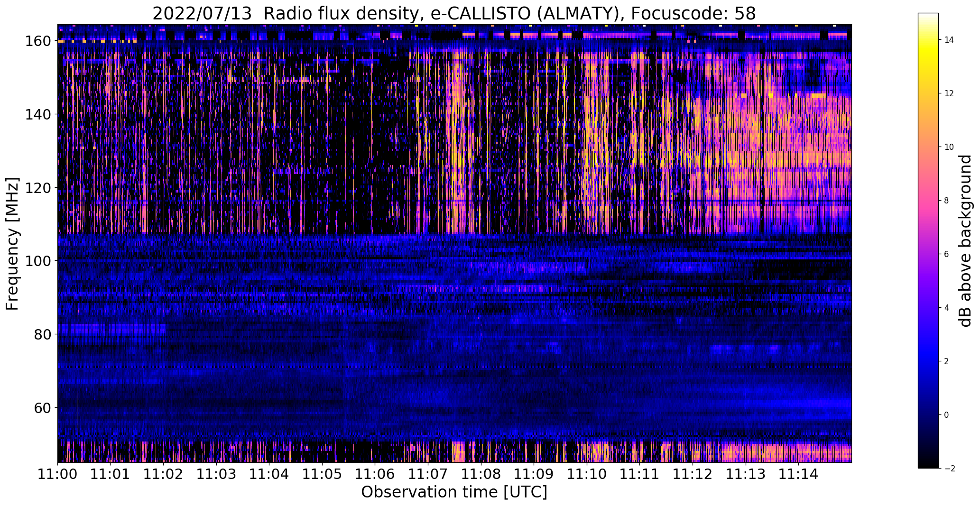Viewport: 980px width, 506px height.
Task: Click the colorbar tick label 10
Action: 949,147
